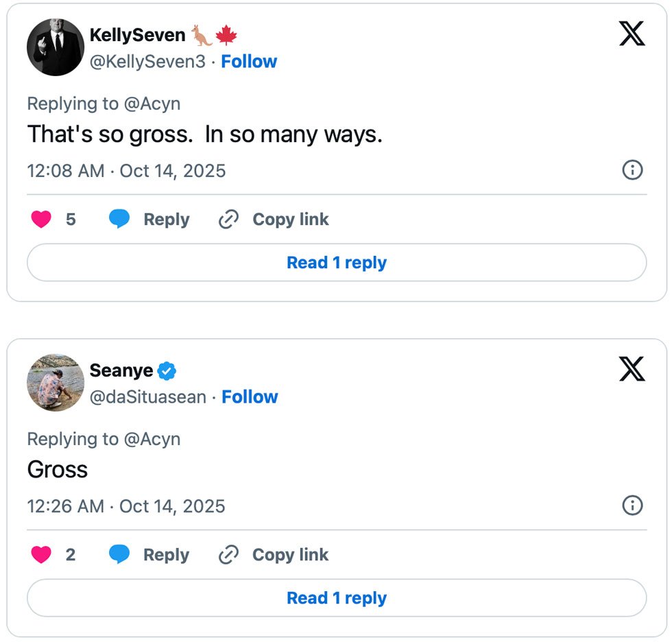The height and width of the screenshot is (642, 672).
Task: Open info icon on KellySeven's tweet
Action: click(x=632, y=170)
